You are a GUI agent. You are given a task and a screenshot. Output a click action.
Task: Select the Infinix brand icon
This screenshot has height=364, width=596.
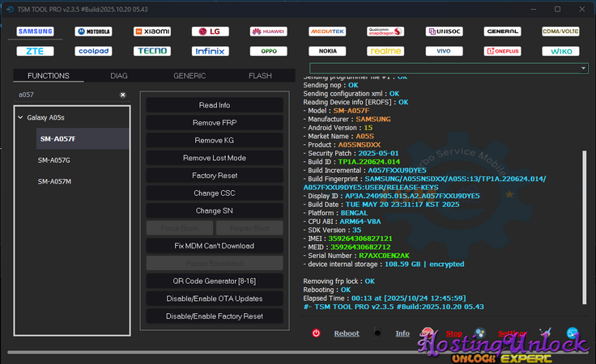click(210, 50)
